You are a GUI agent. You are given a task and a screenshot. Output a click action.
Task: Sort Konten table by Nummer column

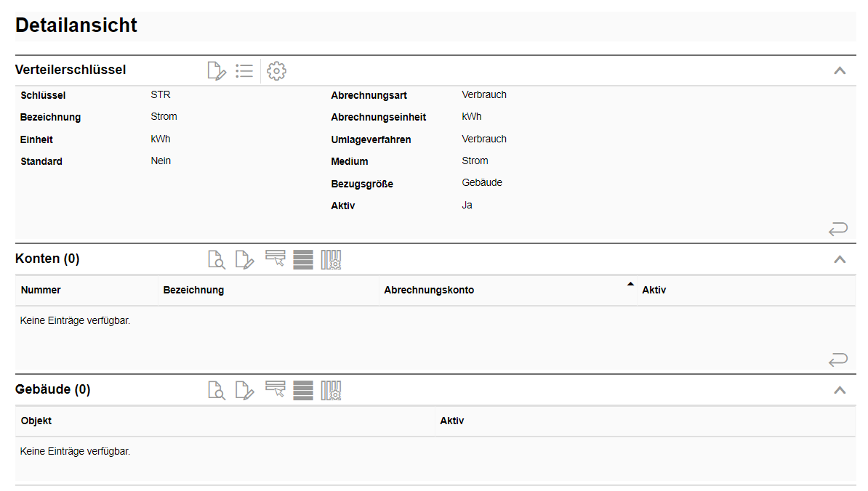(x=41, y=290)
